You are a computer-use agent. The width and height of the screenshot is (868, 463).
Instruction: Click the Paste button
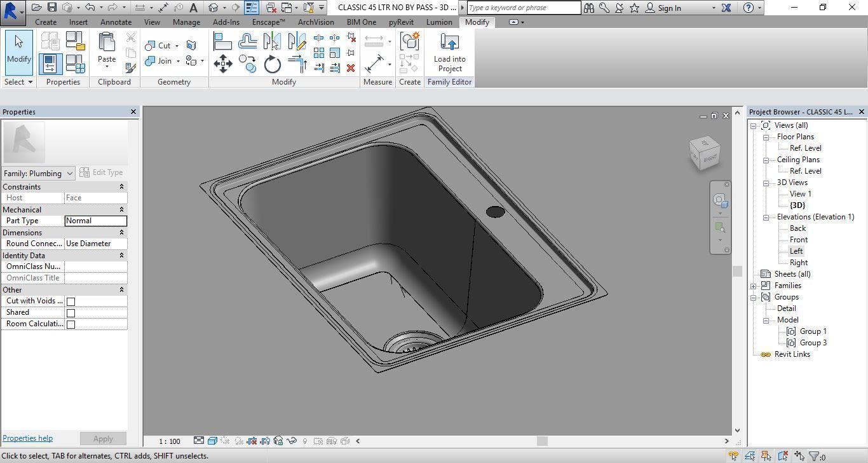(107, 51)
